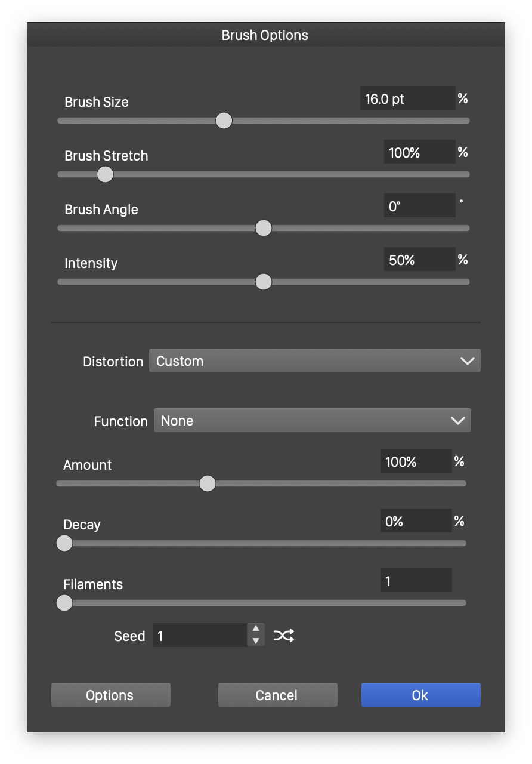Click the Seed number input field
The height and width of the screenshot is (764, 532).
[200, 636]
